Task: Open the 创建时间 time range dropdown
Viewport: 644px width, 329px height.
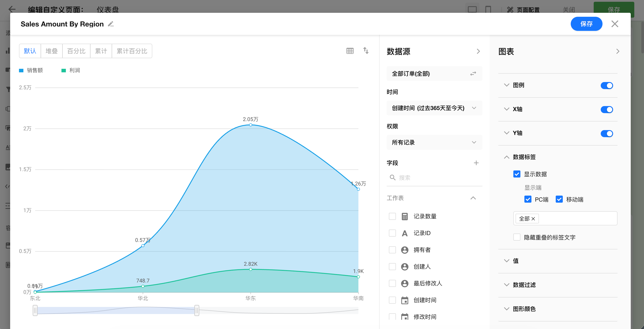Action: tap(434, 108)
